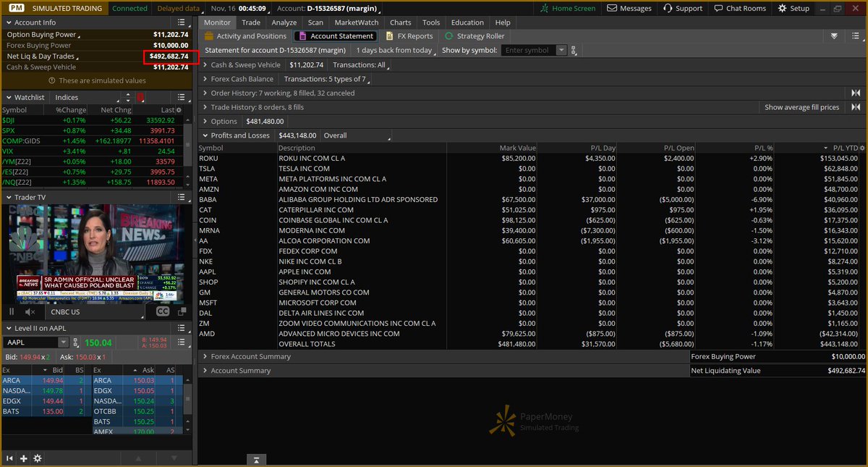Screen dimensions: 868x467
Task: Click the Activity and Positions briefcase tab
Action: click(x=245, y=36)
